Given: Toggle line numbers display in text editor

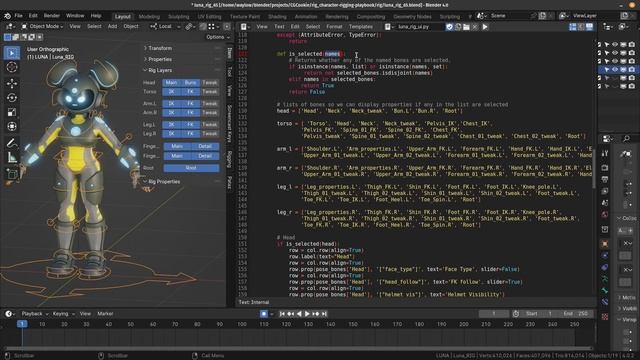Looking at the screenshot, I should point(573,27).
